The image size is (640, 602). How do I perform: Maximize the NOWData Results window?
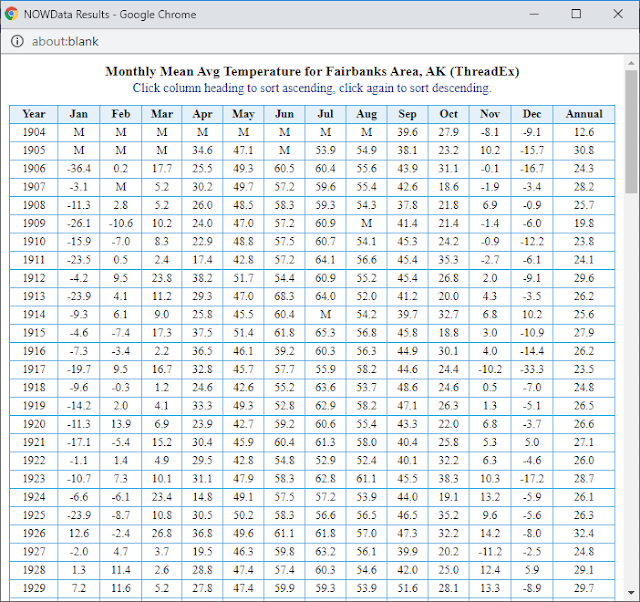(576, 14)
